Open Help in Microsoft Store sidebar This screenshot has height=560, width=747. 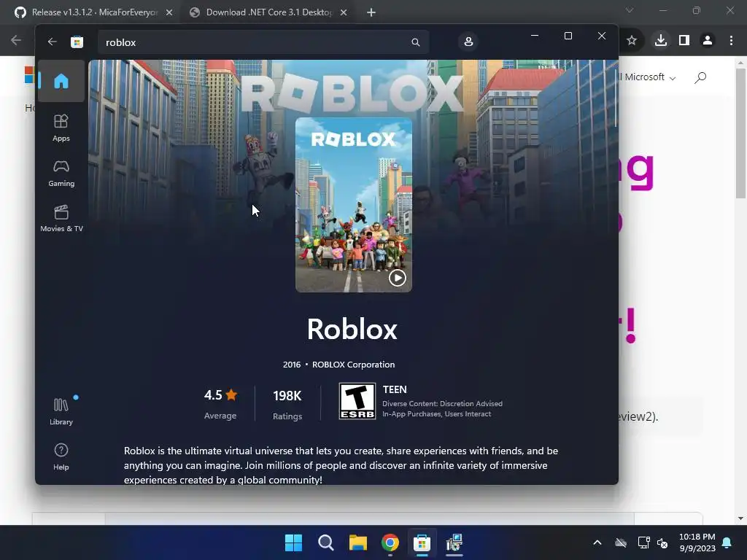coord(61,456)
